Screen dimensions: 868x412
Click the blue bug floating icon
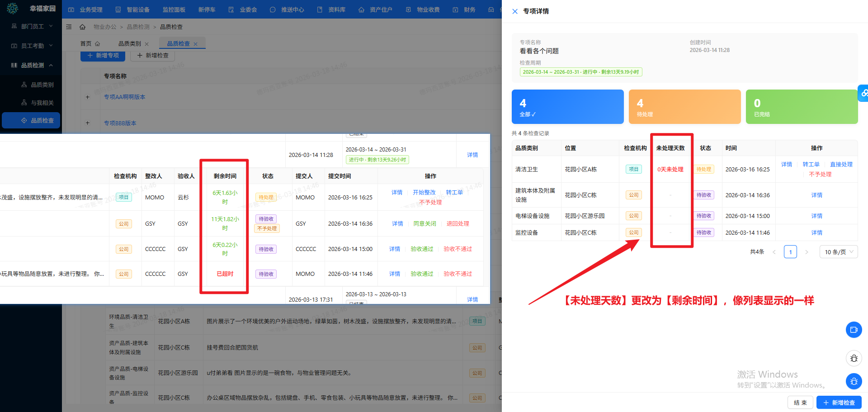point(854,381)
